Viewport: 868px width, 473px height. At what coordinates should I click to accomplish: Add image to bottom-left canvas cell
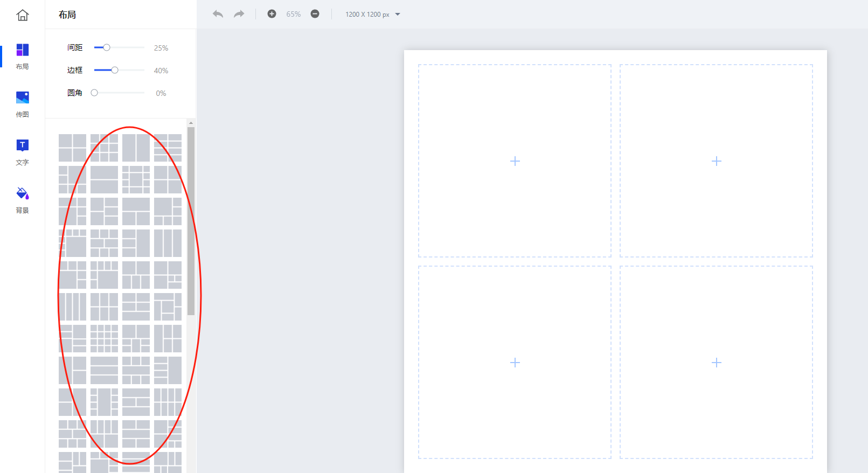(515, 363)
